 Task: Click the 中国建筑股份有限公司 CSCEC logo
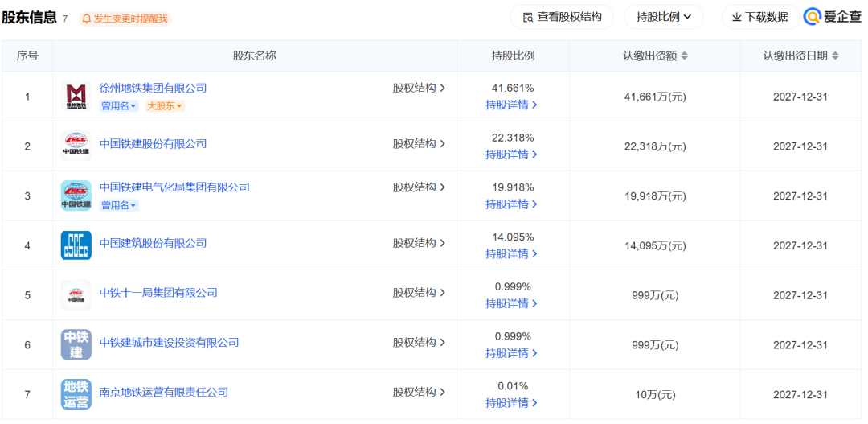[76, 245]
